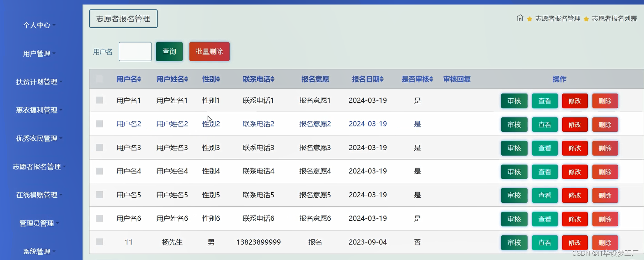Click 查看 for row 用户名3

coord(545,148)
